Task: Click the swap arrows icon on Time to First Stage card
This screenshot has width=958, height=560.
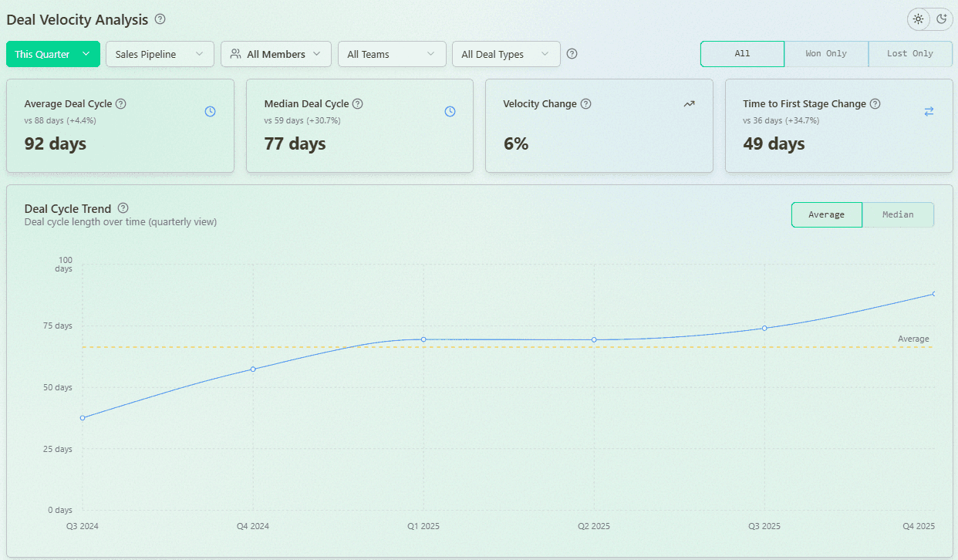Action: coord(929,111)
